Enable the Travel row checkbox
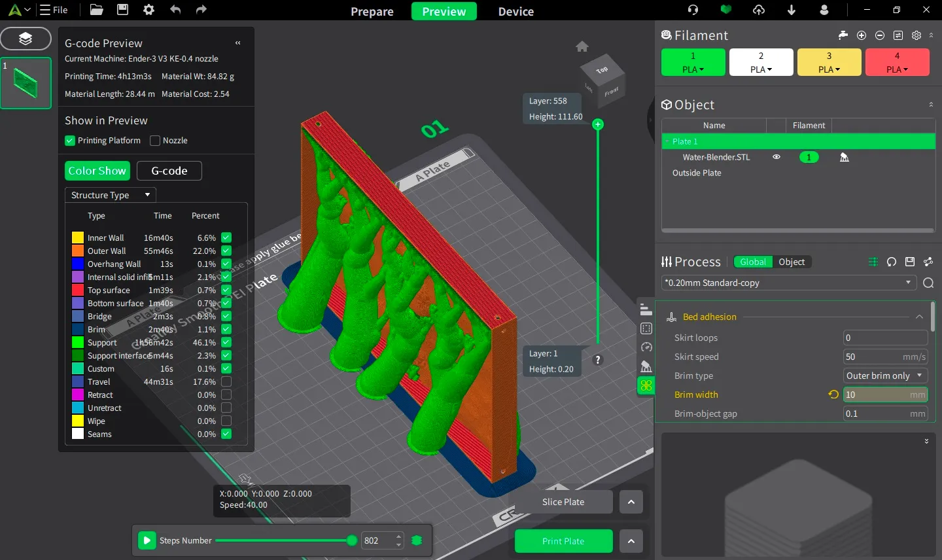 (x=226, y=381)
